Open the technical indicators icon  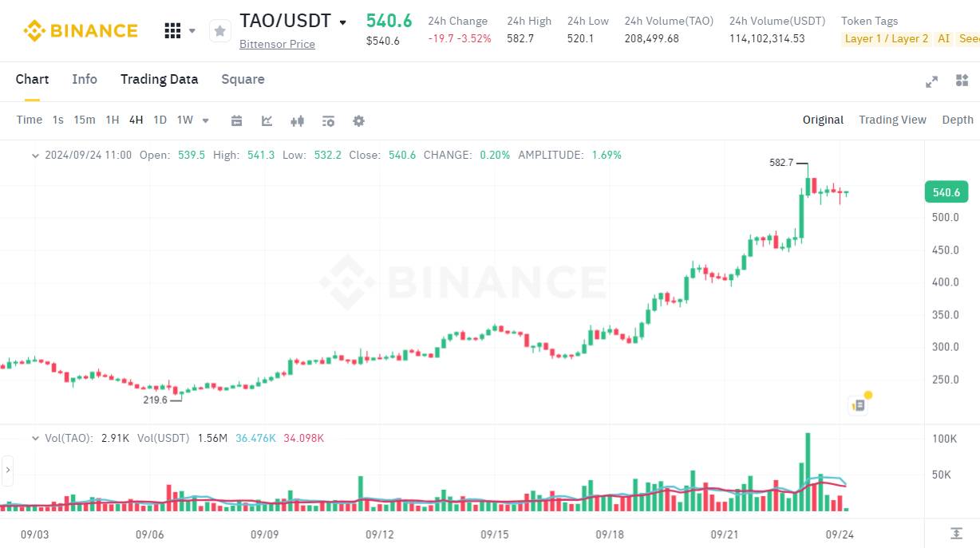(x=267, y=120)
